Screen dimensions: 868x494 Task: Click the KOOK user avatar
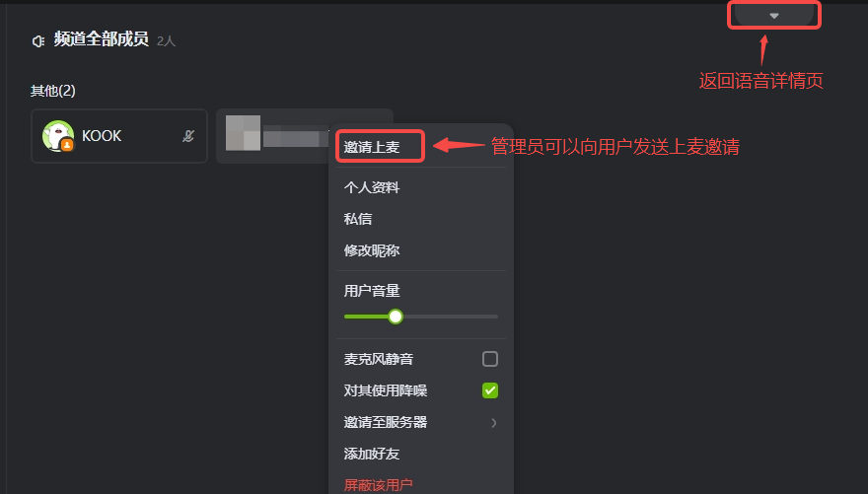pyautogui.click(x=57, y=135)
